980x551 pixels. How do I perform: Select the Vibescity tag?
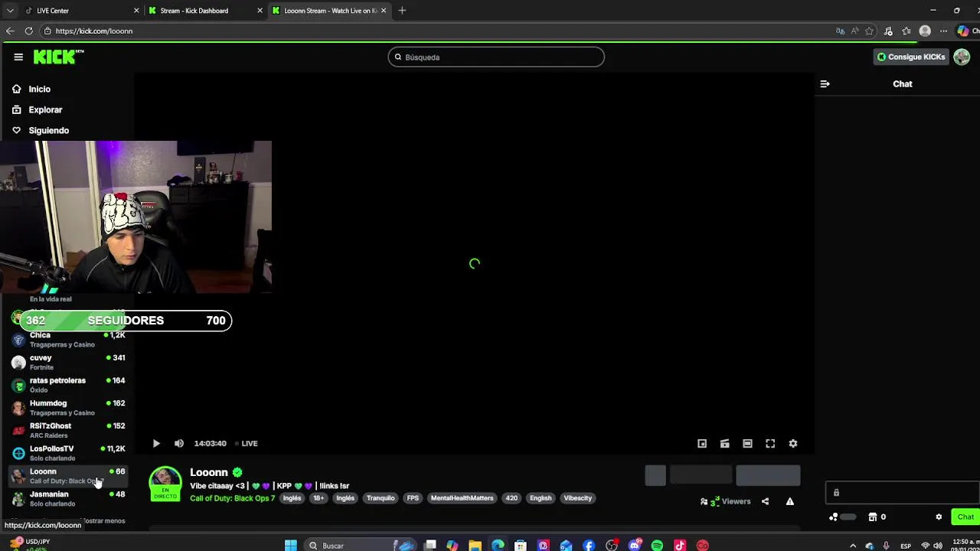pos(578,498)
